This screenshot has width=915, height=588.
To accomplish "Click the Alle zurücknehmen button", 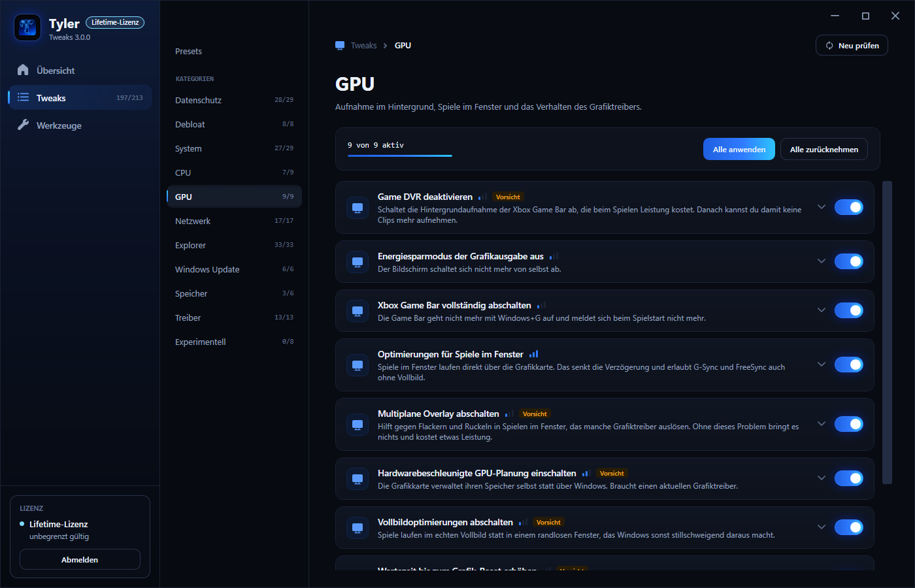I will 824,149.
